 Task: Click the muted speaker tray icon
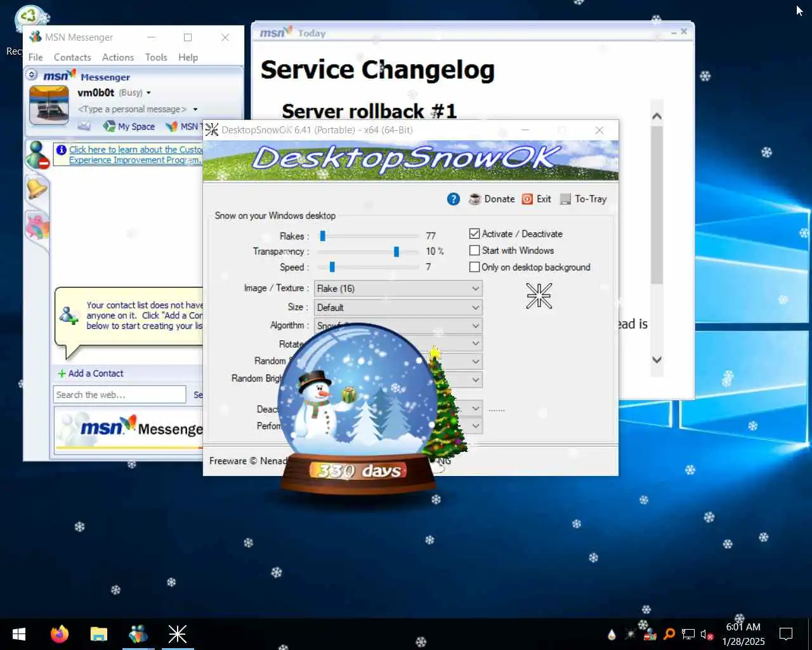click(x=707, y=634)
